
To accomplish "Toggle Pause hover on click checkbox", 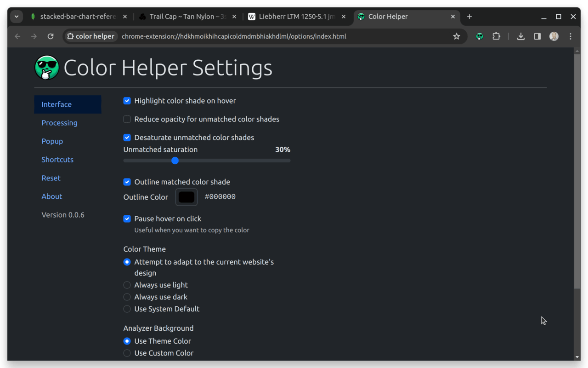I will pos(127,218).
